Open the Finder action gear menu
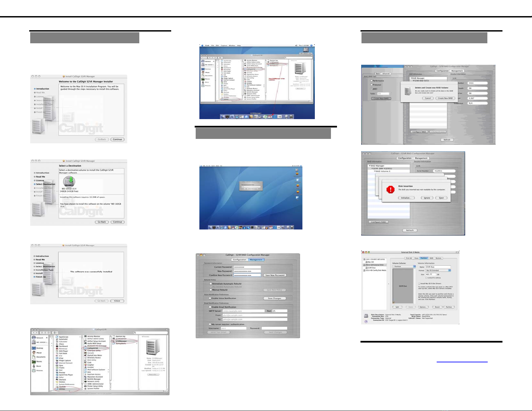Viewport: 532px width, 411px height. click(56, 332)
